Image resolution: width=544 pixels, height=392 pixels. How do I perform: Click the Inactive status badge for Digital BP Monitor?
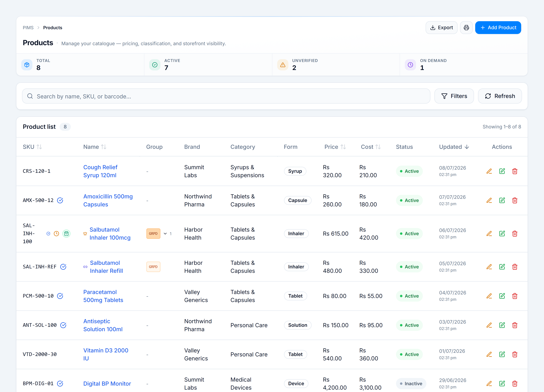click(x=411, y=383)
